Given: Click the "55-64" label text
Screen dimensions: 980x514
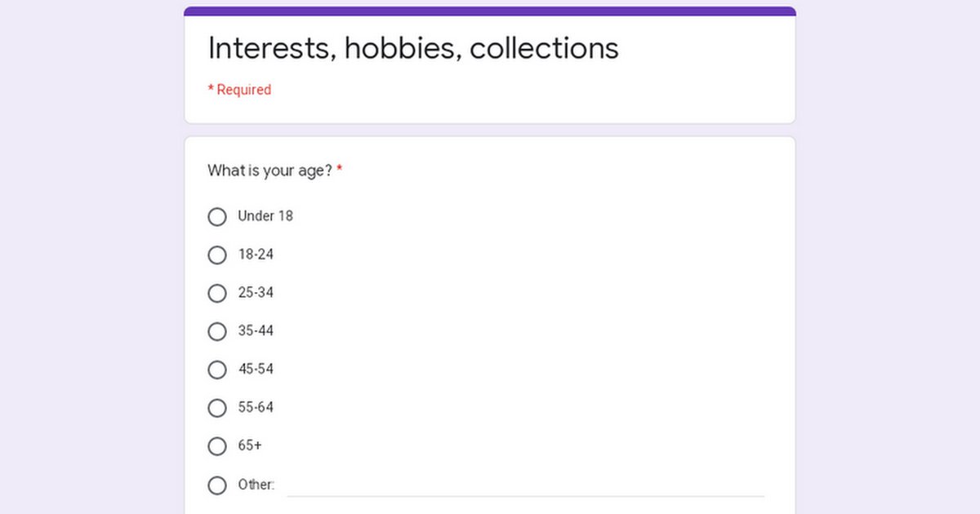Looking at the screenshot, I should [x=256, y=408].
